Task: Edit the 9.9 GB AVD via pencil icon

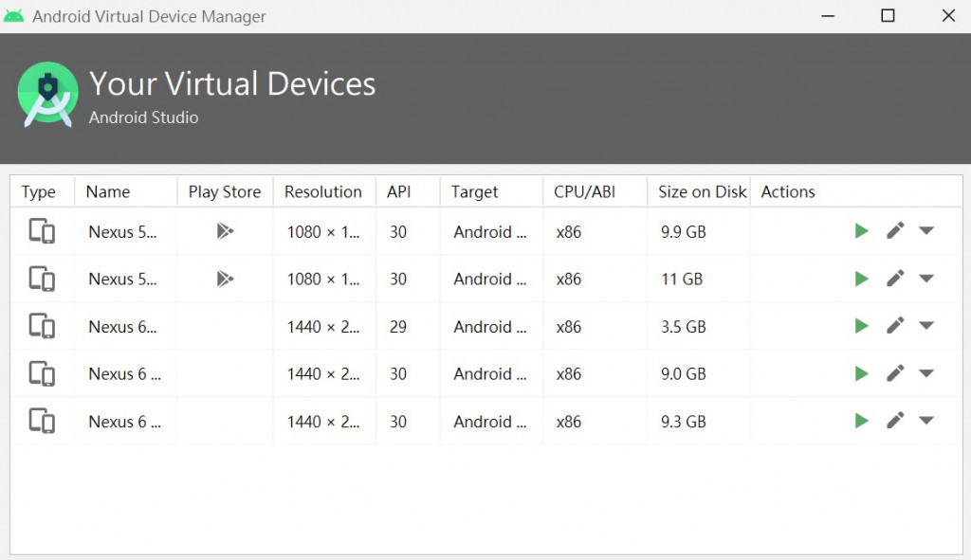Action: click(895, 231)
